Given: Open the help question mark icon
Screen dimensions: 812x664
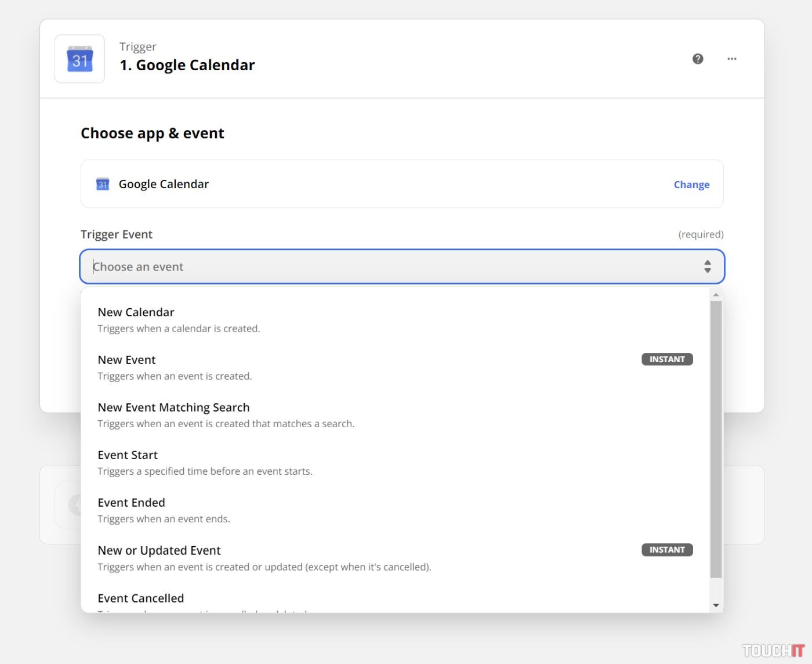Looking at the screenshot, I should 698,59.
